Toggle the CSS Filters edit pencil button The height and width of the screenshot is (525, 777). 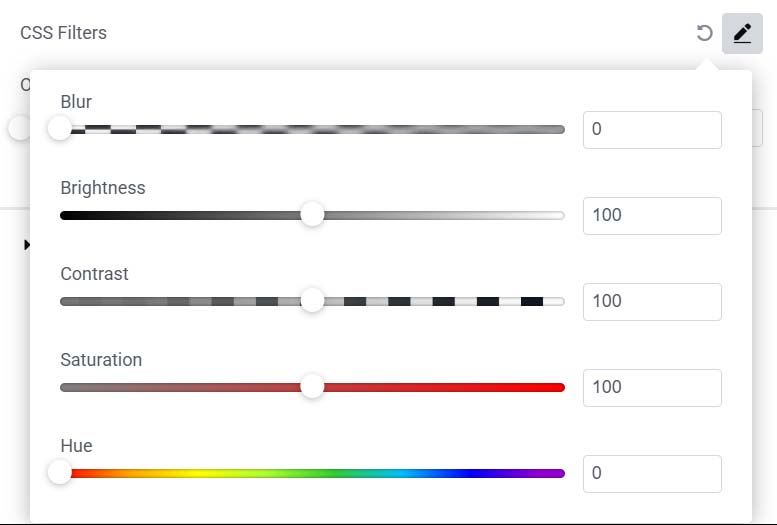click(742, 33)
